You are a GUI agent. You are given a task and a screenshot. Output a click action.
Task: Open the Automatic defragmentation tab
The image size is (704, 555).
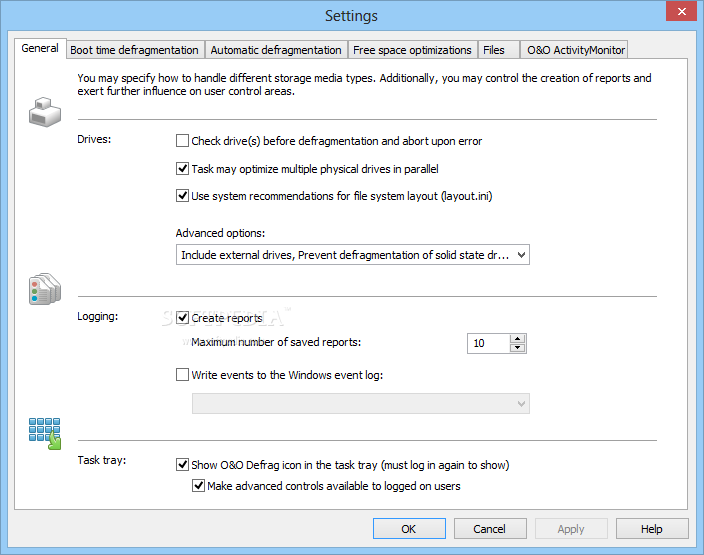click(276, 50)
